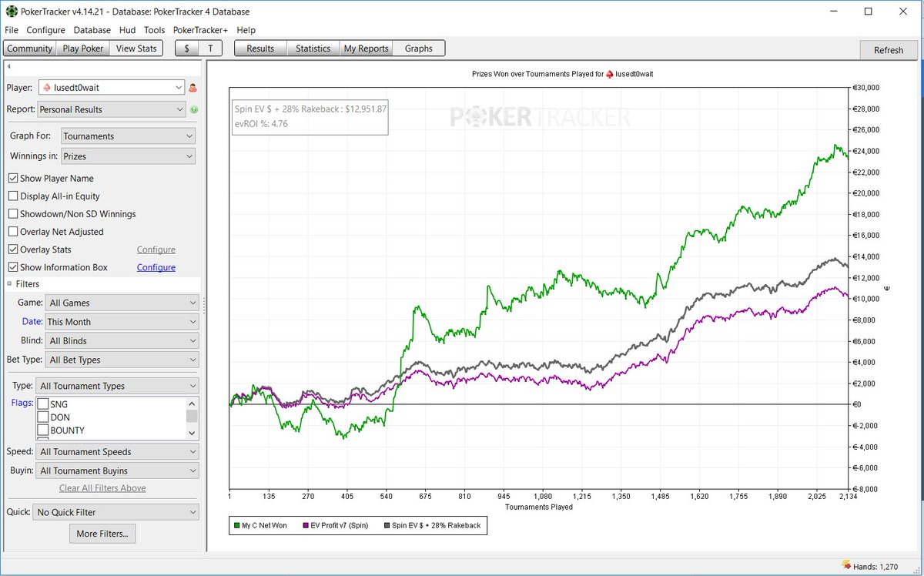Enable Overlay Net Adjusted checkbox

click(13, 231)
